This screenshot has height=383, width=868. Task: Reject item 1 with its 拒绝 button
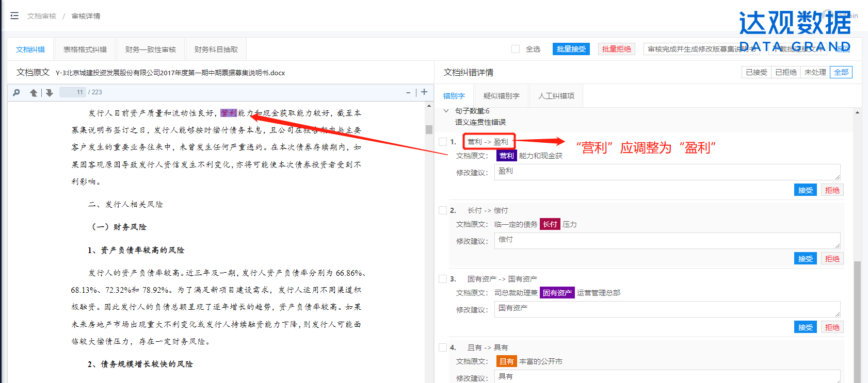coord(832,190)
